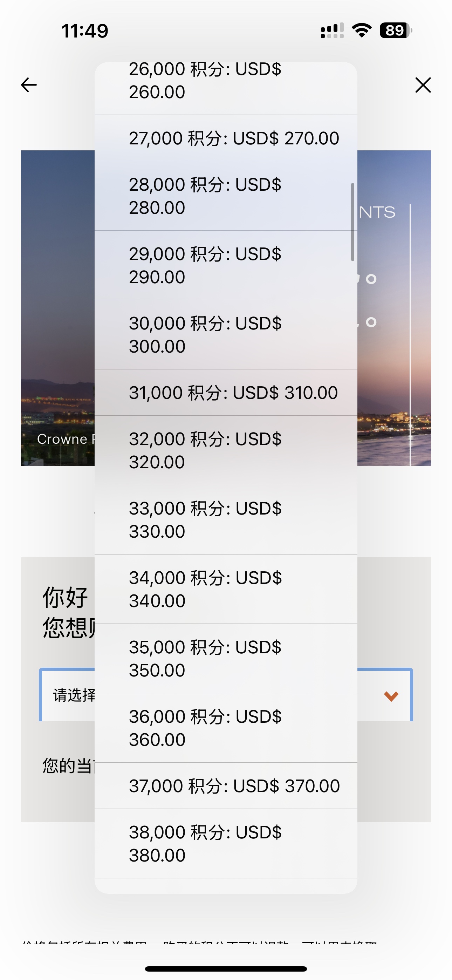Pick the 37,000 points option
452x980 pixels.
pos(226,786)
